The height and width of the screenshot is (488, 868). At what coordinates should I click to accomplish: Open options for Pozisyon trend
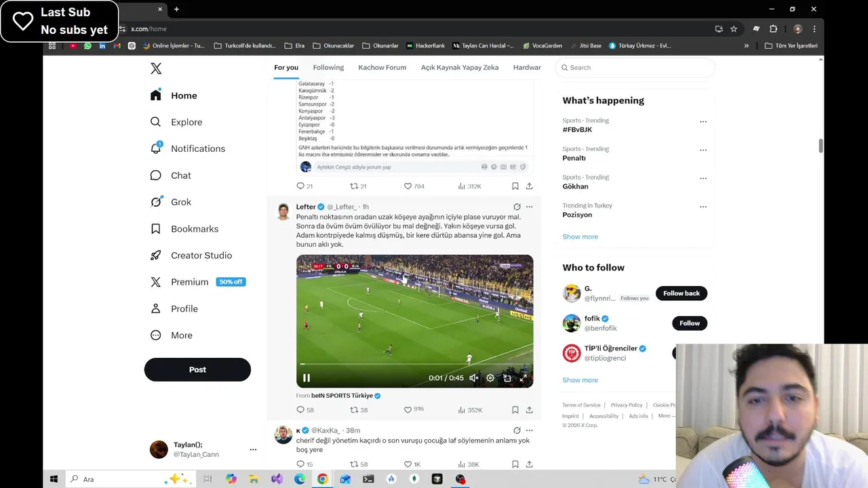(x=703, y=207)
